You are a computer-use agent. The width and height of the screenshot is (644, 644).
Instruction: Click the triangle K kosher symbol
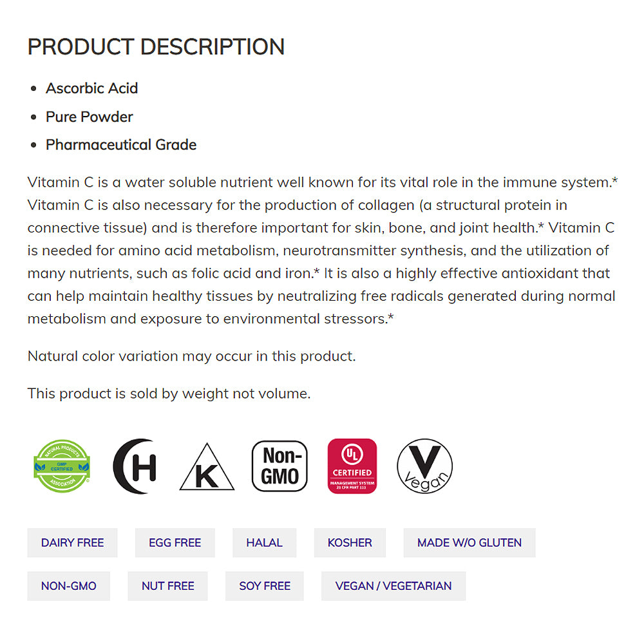[x=207, y=468]
